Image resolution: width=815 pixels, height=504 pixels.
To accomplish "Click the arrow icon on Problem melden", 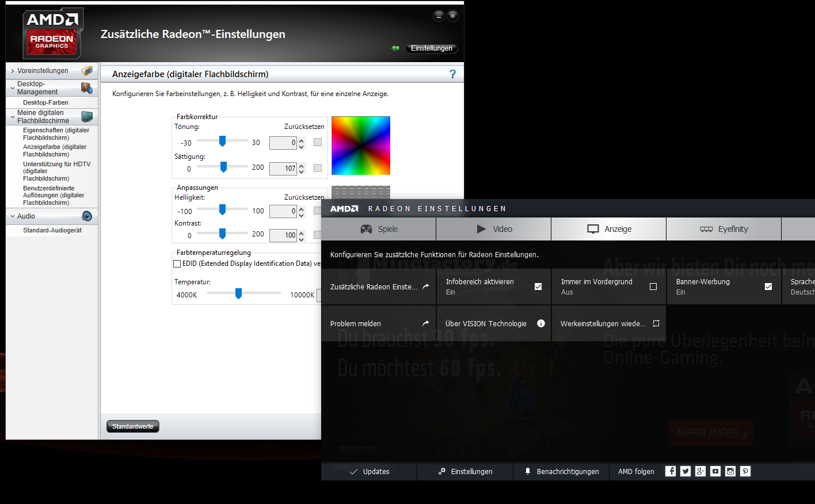I will coord(425,323).
